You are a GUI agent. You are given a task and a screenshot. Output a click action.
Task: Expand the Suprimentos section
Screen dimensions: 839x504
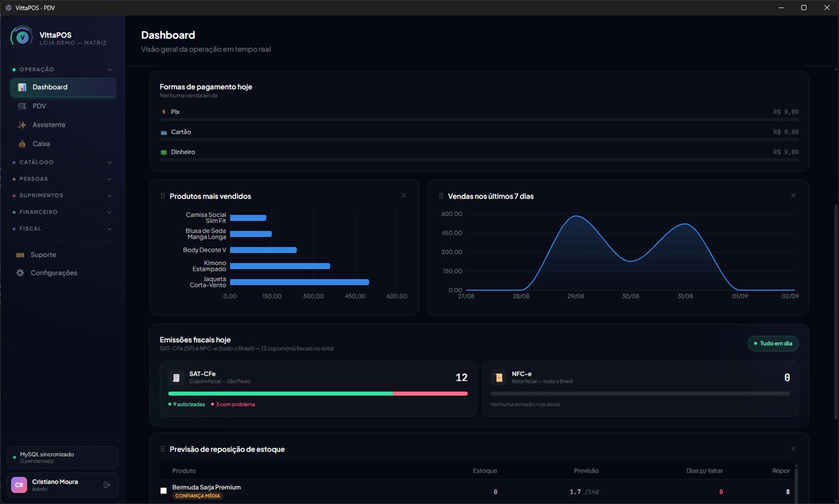click(63, 195)
